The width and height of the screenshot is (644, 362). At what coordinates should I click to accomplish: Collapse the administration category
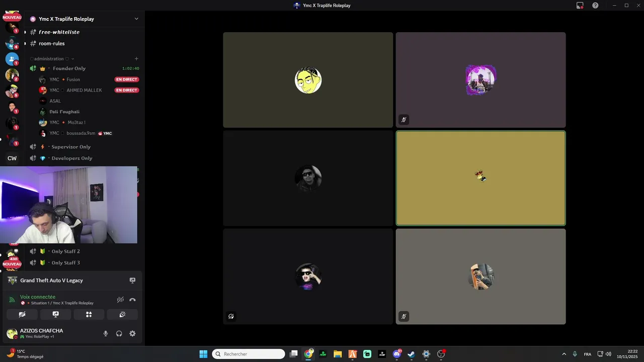52,59
